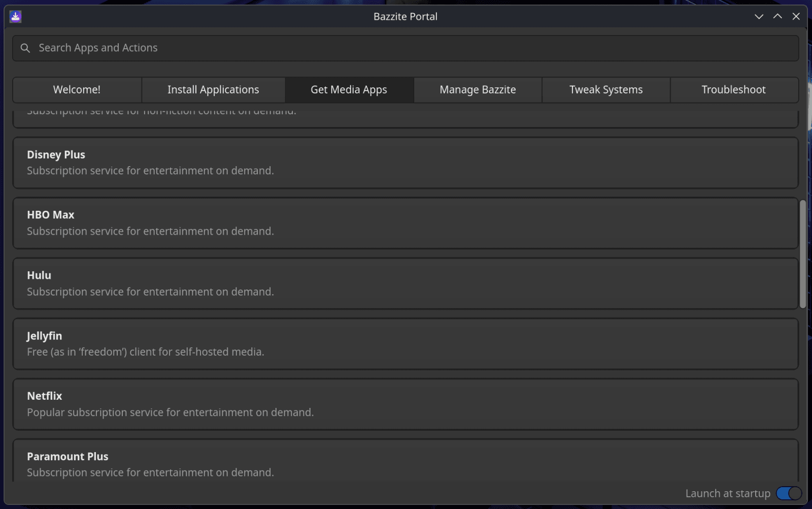Pick the Hulu entry
The width and height of the screenshot is (812, 509).
pyautogui.click(x=405, y=283)
